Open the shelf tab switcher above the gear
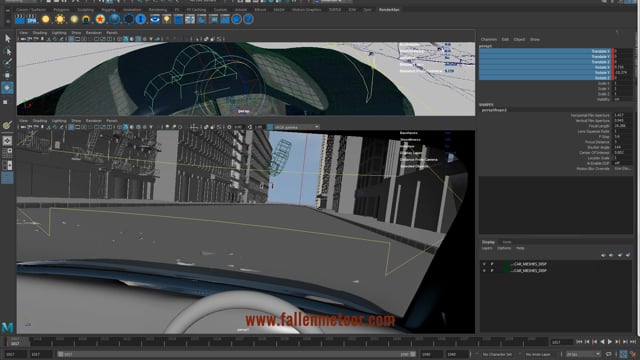 click(8, 11)
